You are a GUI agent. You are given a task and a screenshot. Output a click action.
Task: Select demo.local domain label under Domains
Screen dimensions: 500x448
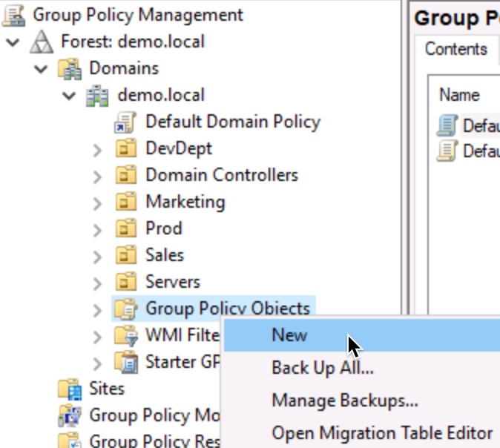(x=161, y=96)
